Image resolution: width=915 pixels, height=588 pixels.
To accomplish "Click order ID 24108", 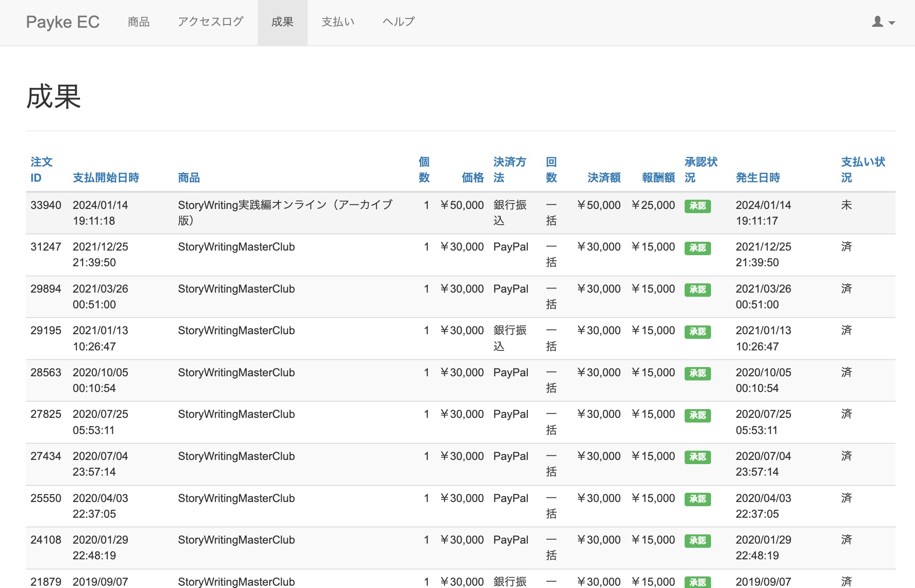I will 46,540.
